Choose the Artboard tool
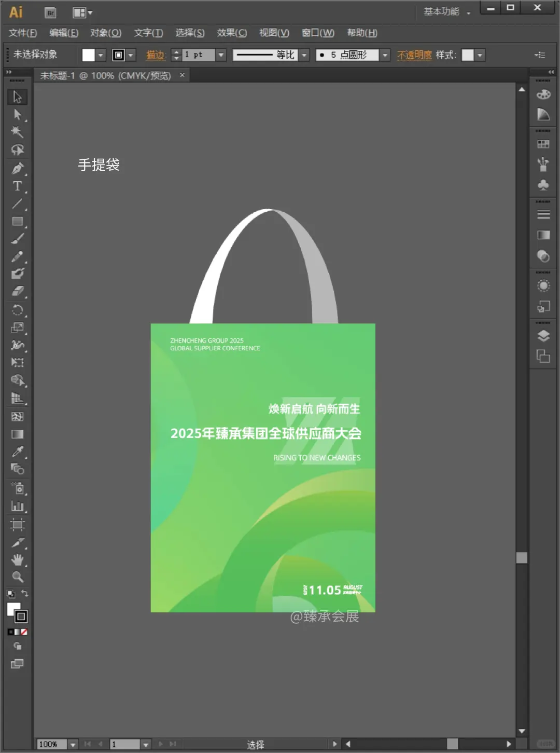560x753 pixels. [x=17, y=525]
